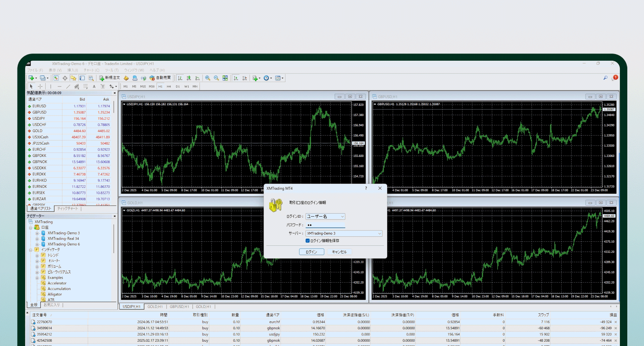The width and height of the screenshot is (644, 346).
Task: Toggle the 自動売買 auto trading button
Action: click(x=160, y=78)
